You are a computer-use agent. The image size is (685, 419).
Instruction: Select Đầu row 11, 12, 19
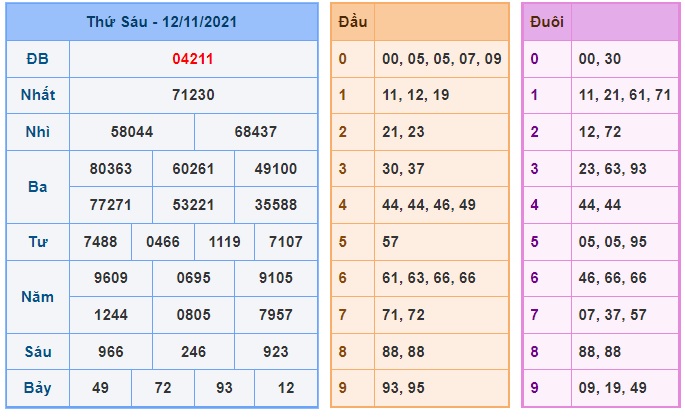[x=415, y=95]
